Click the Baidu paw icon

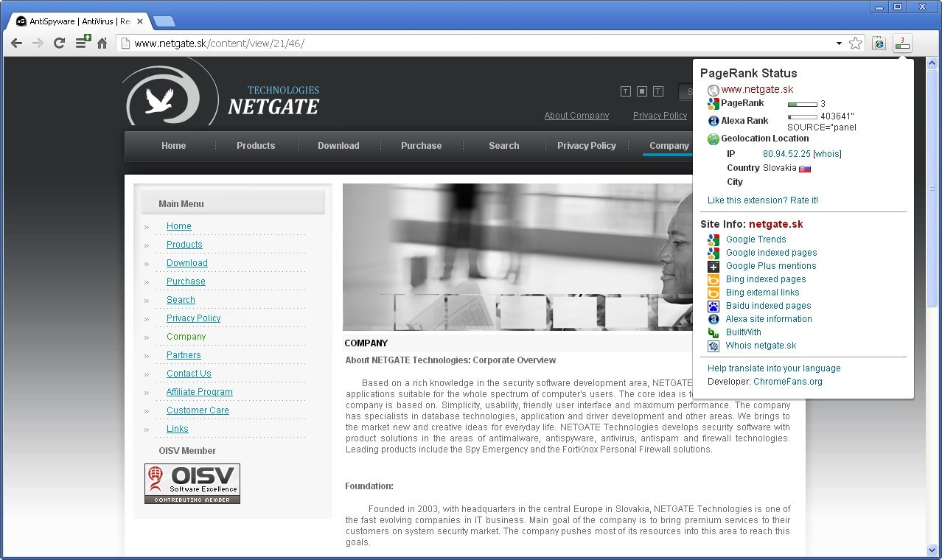713,306
